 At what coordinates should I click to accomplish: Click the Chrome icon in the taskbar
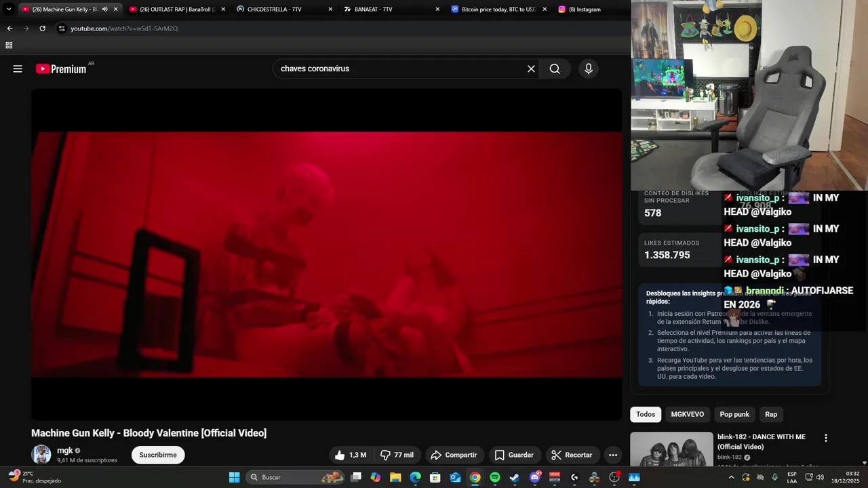tap(475, 477)
